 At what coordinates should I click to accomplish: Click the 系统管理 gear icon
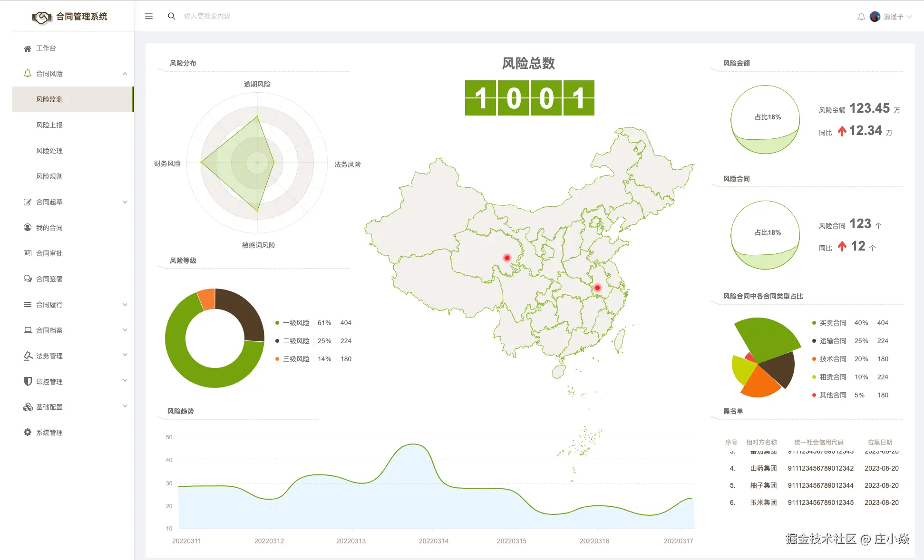point(28,433)
